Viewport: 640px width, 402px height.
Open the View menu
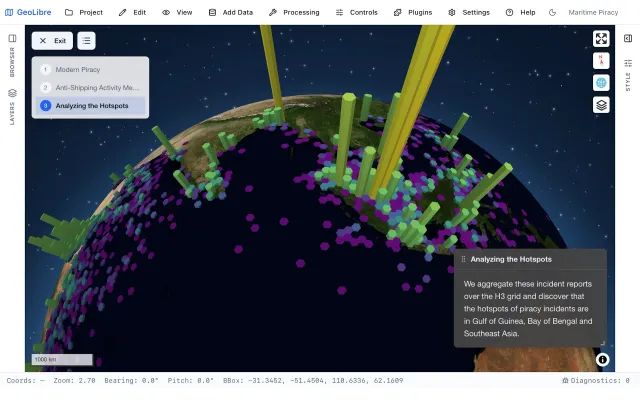tap(177, 12)
